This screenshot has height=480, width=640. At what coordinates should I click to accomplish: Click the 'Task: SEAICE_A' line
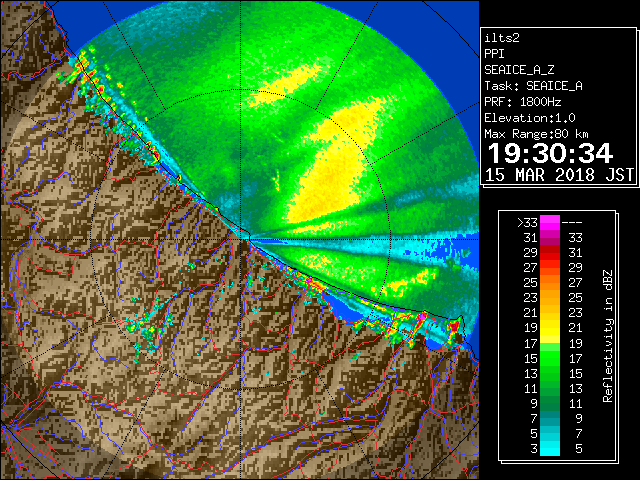tap(533, 86)
